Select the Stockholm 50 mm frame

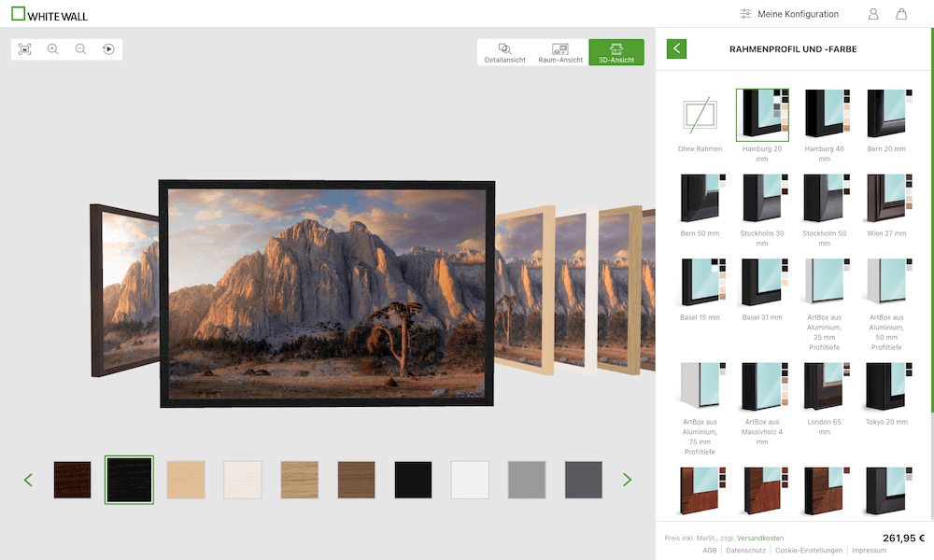825,210
